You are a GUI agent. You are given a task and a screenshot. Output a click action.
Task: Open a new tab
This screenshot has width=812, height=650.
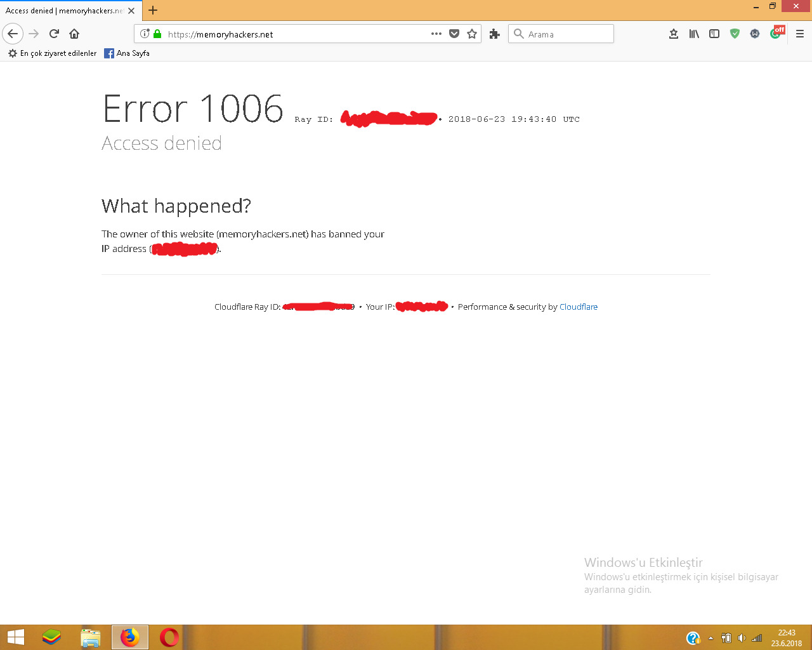[153, 10]
